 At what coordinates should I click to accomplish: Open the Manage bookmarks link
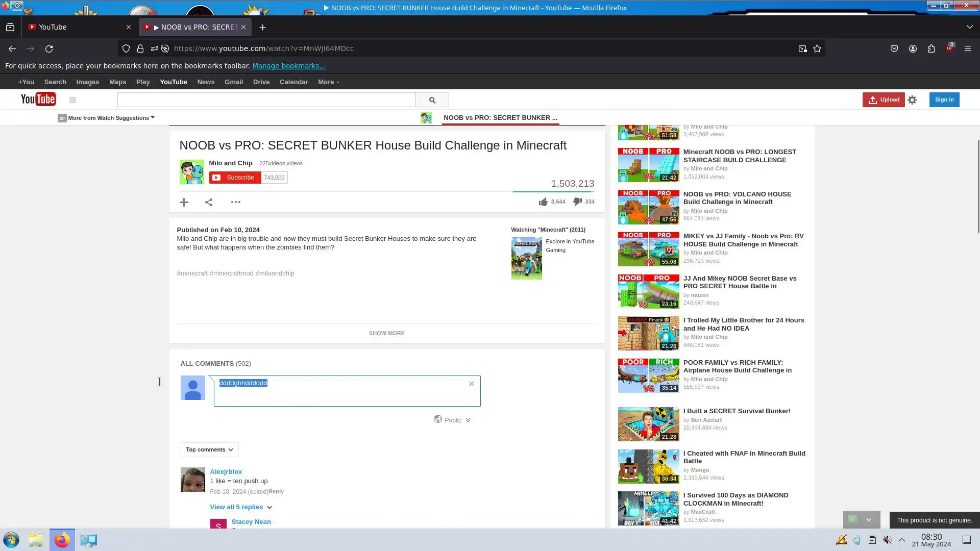289,66
